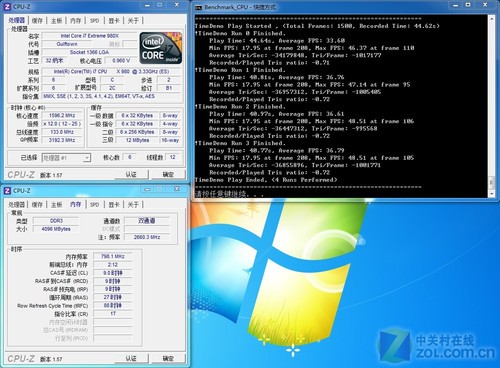The height and width of the screenshot is (368, 500).
Task: Click the Gulftown code name field
Action: [67, 44]
